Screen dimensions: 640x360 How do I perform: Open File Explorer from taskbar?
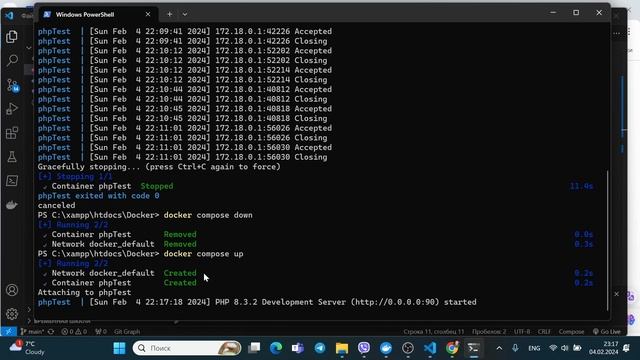point(342,348)
